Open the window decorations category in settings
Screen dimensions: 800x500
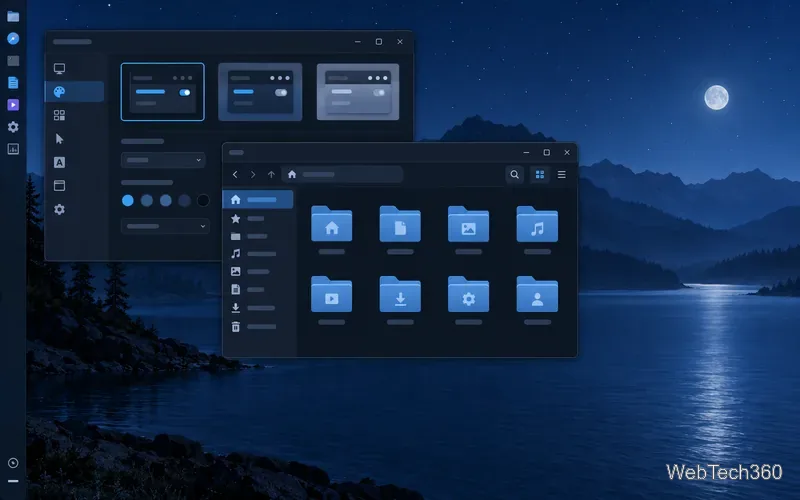(59, 186)
